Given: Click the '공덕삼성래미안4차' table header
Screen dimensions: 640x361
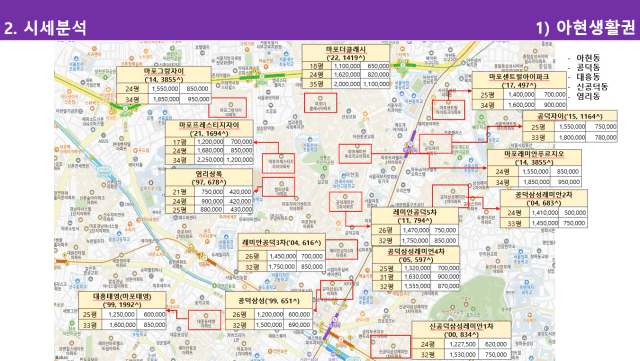Looking at the screenshot, I should pyautogui.click(x=416, y=255).
